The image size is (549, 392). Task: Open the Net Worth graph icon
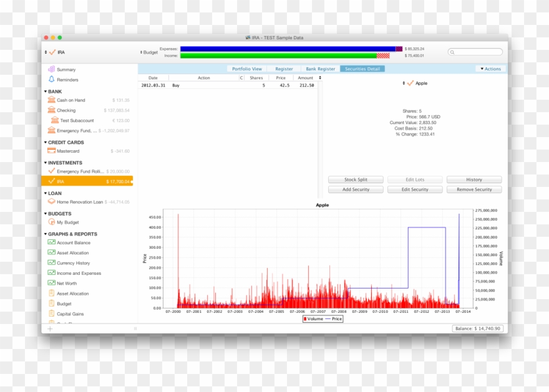52,283
